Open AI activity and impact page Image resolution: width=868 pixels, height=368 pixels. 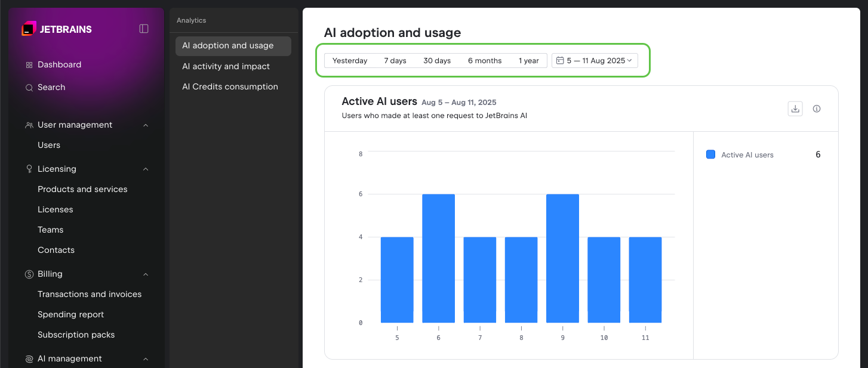(x=226, y=66)
